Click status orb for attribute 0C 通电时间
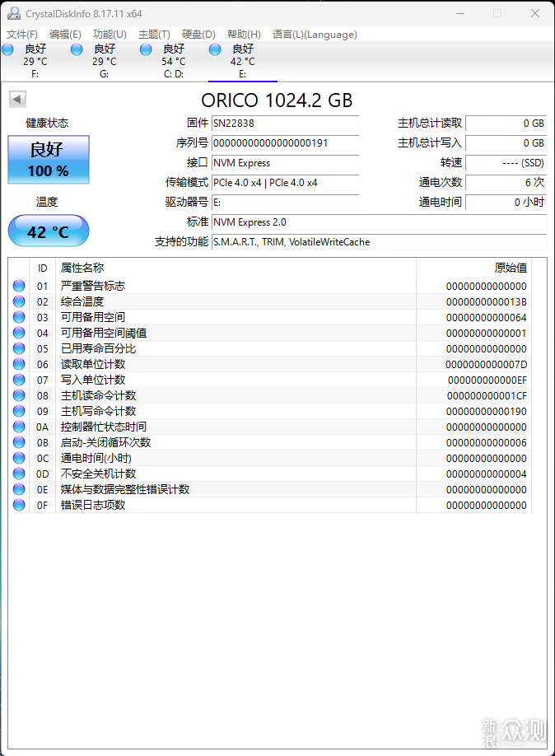 tap(19, 458)
